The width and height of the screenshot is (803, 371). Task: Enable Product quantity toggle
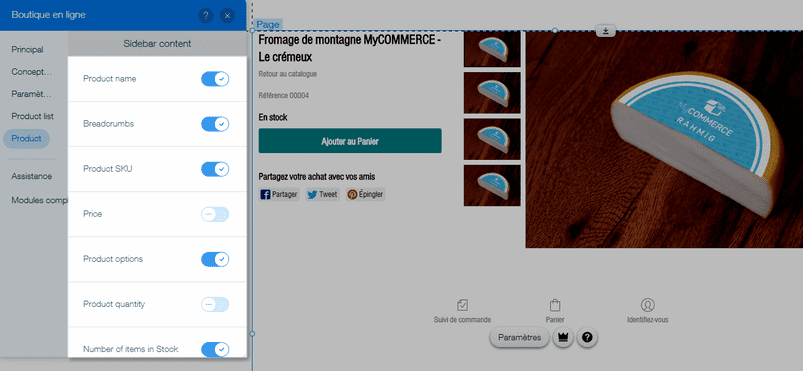point(215,304)
